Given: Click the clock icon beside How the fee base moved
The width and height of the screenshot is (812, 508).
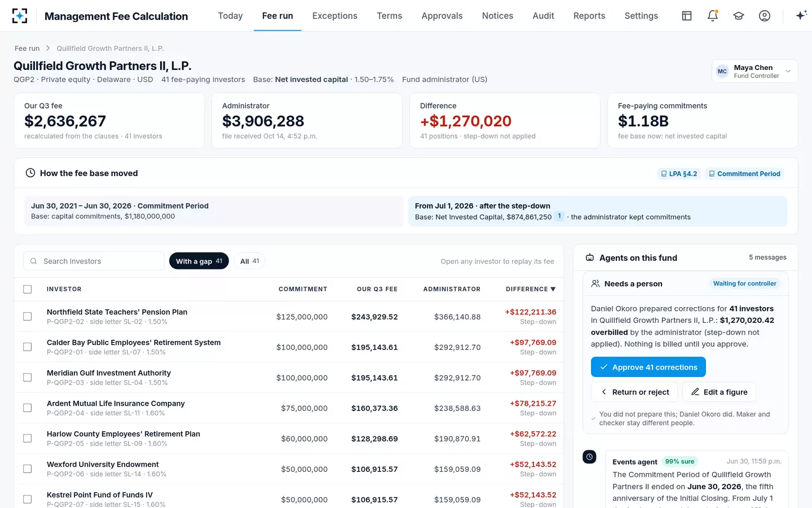Looking at the screenshot, I should coord(30,173).
